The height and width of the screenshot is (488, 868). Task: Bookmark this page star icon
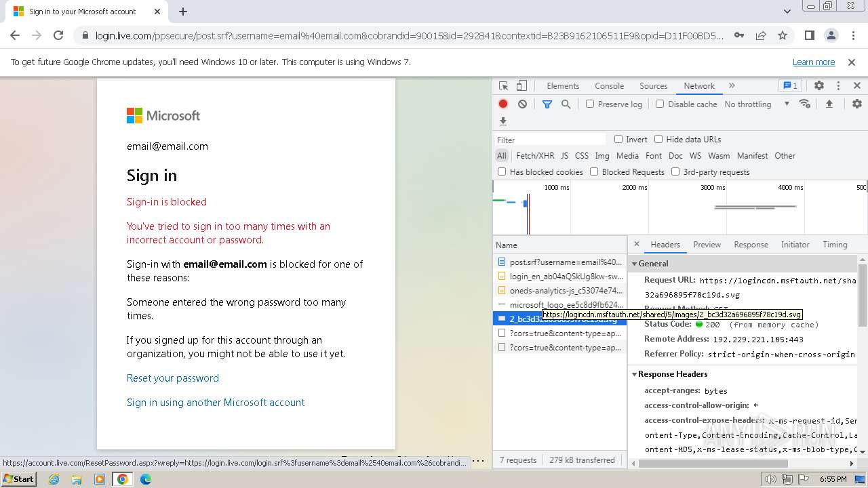point(783,36)
